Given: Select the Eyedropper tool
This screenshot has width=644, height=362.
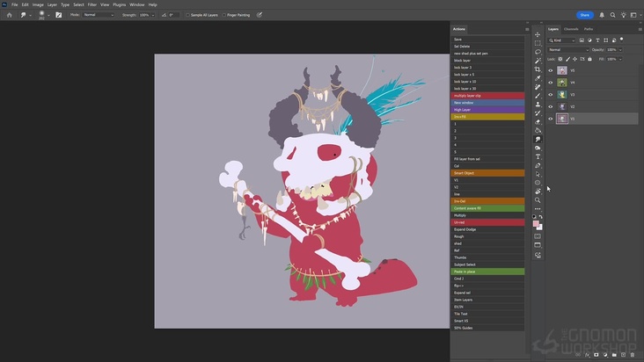Looking at the screenshot, I should click(x=538, y=78).
